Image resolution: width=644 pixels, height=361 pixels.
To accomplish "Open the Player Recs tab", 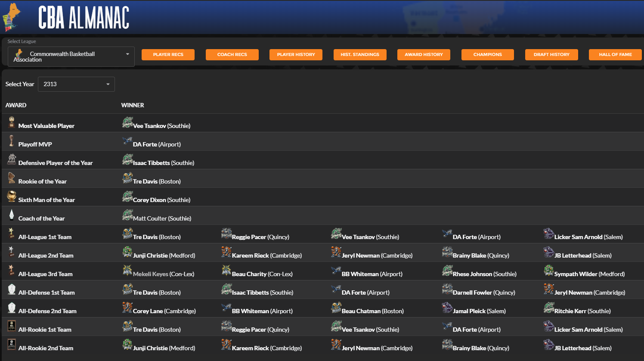I will 168,55.
